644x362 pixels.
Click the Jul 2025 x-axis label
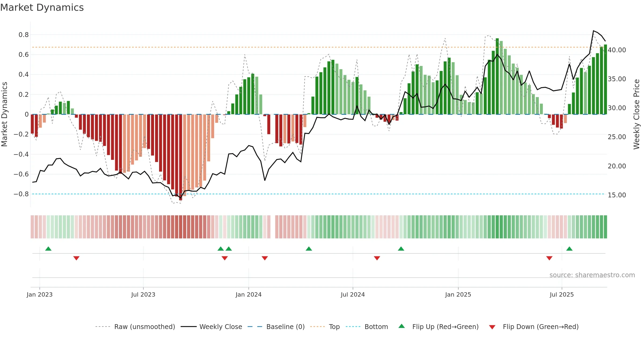point(562,294)
